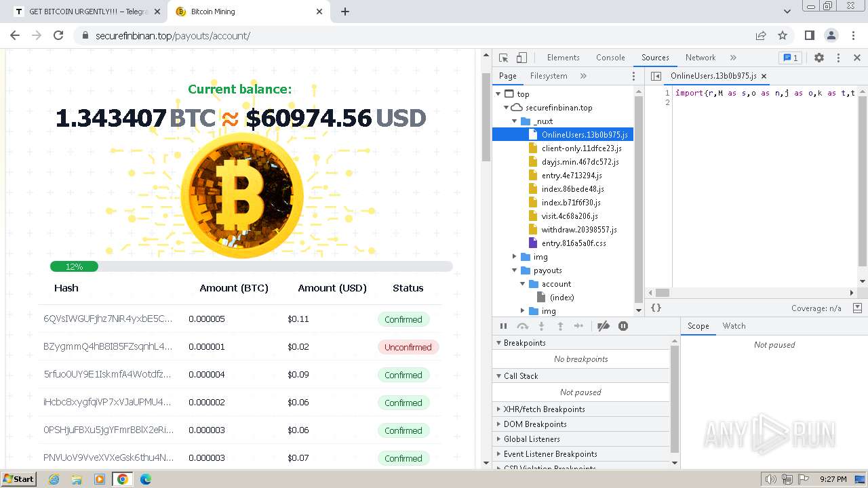Open the (index) file under account
This screenshot has width=868, height=488.
(x=561, y=298)
